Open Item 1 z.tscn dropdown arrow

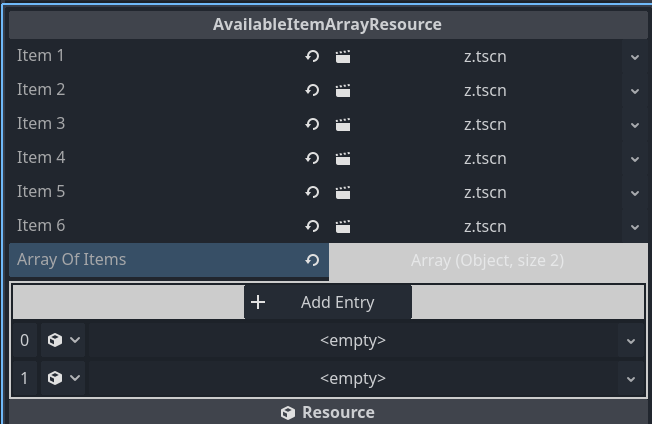point(635,57)
